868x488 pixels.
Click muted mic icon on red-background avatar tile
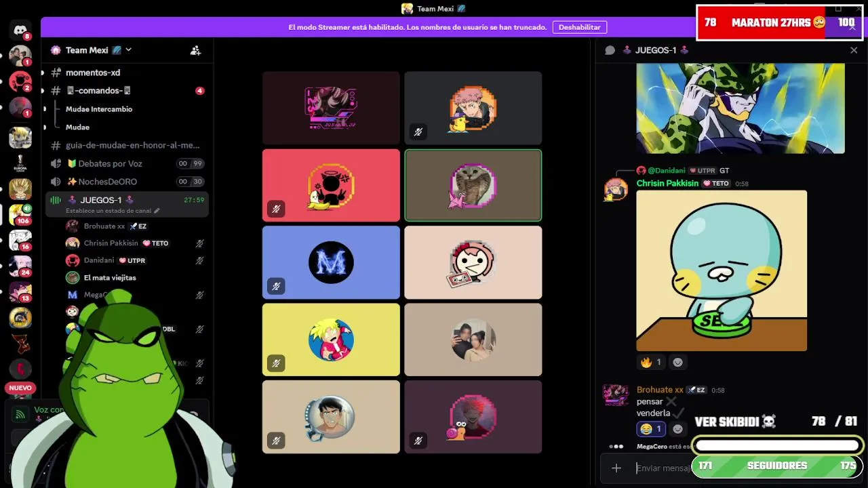click(276, 209)
